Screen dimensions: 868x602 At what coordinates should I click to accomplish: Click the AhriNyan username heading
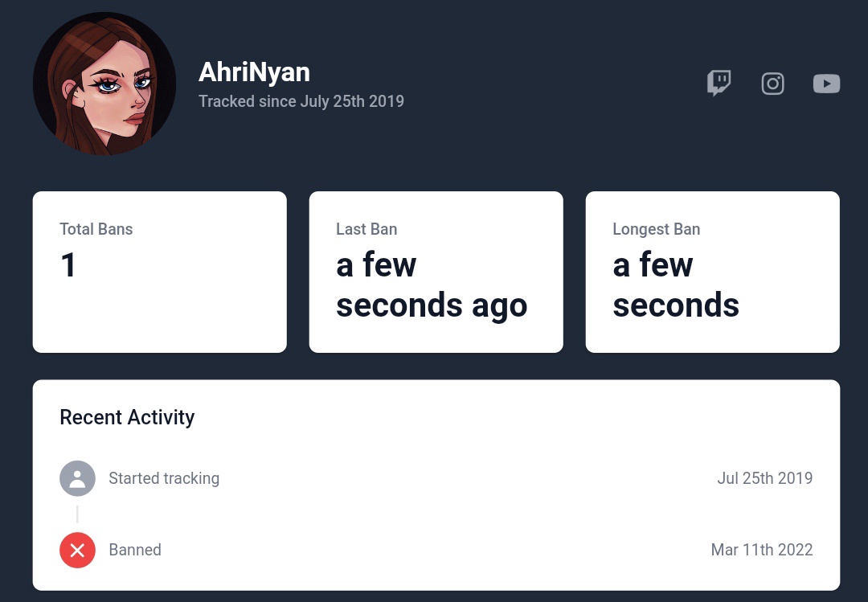254,72
